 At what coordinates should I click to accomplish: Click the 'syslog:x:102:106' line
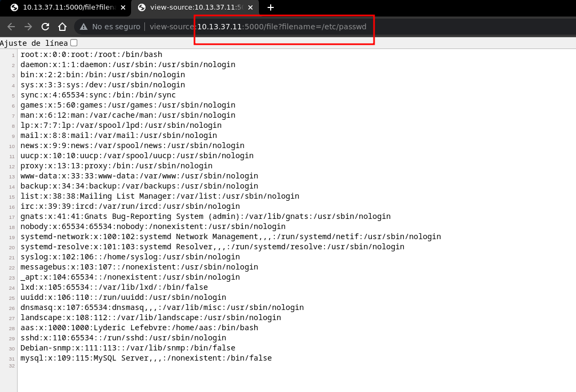pyautogui.click(x=130, y=257)
